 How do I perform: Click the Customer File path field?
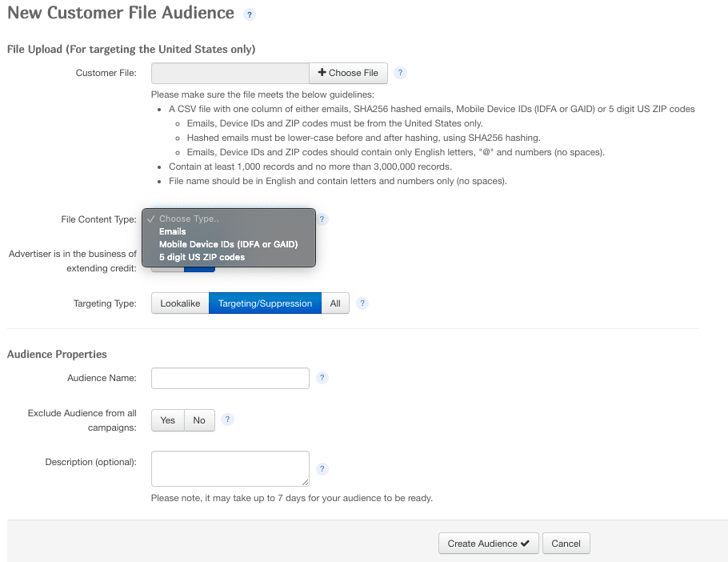230,73
